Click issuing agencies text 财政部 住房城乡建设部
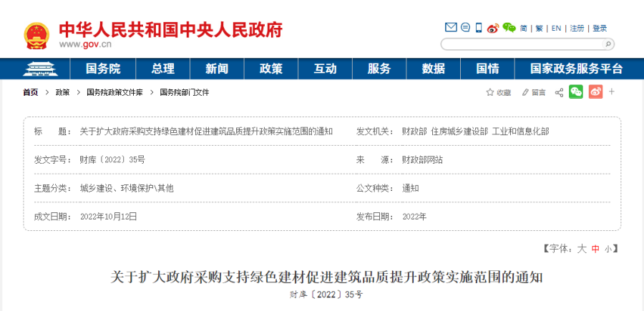This screenshot has width=644, height=311. pos(445,132)
